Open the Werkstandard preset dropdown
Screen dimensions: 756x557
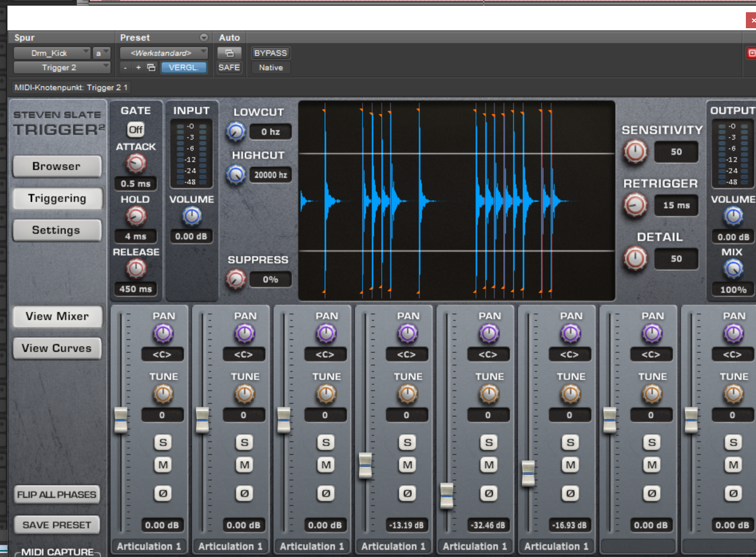click(163, 53)
